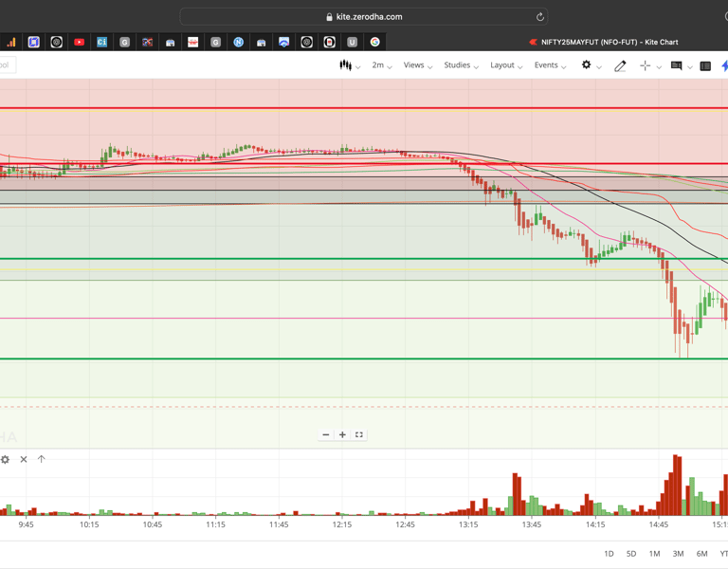
Task: Remove the volume study panel
Action: [x=24, y=459]
